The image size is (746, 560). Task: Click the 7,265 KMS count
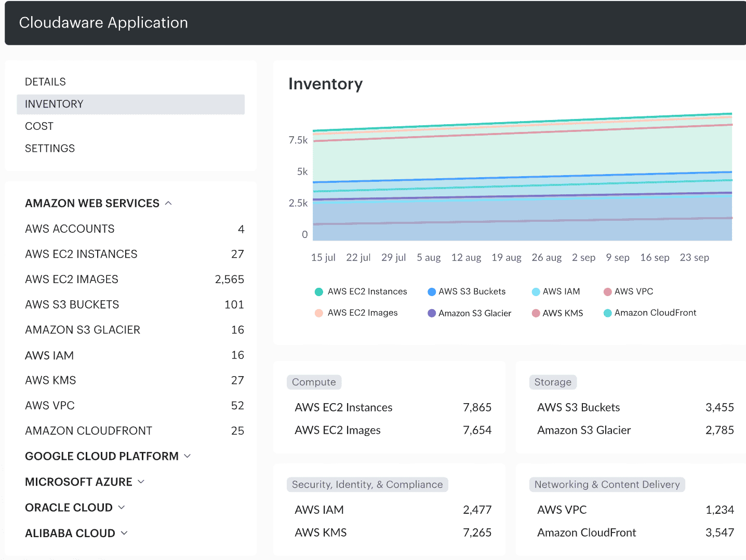pos(477,533)
